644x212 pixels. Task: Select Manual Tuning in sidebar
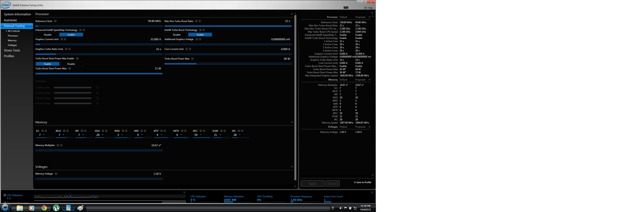click(17, 26)
